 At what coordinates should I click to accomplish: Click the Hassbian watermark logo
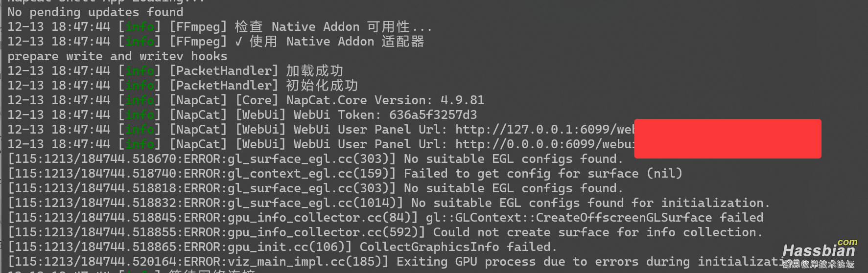(x=819, y=250)
